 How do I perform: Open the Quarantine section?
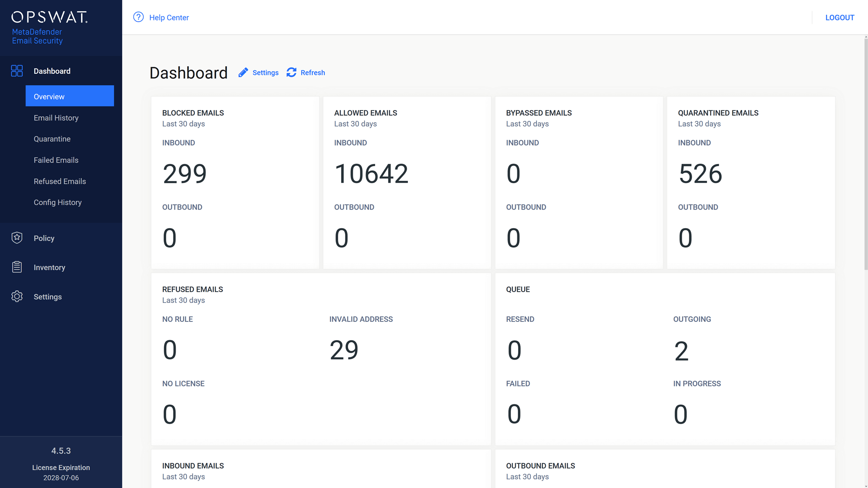click(52, 139)
